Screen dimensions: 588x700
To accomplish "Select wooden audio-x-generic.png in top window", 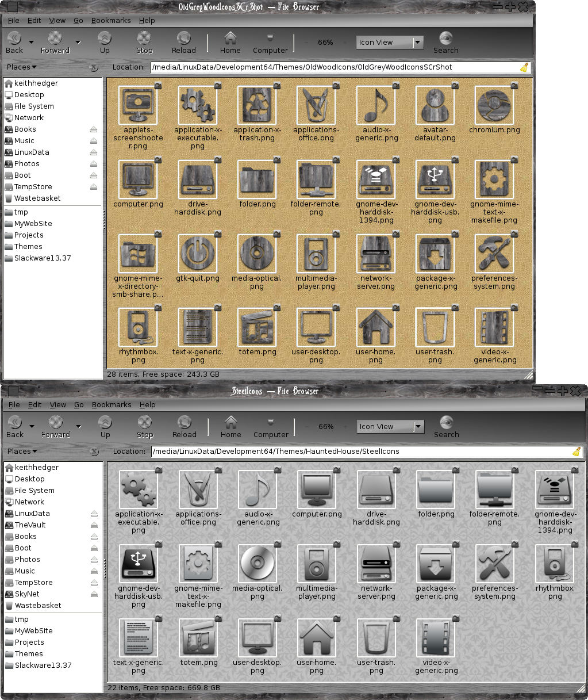I will click(376, 105).
